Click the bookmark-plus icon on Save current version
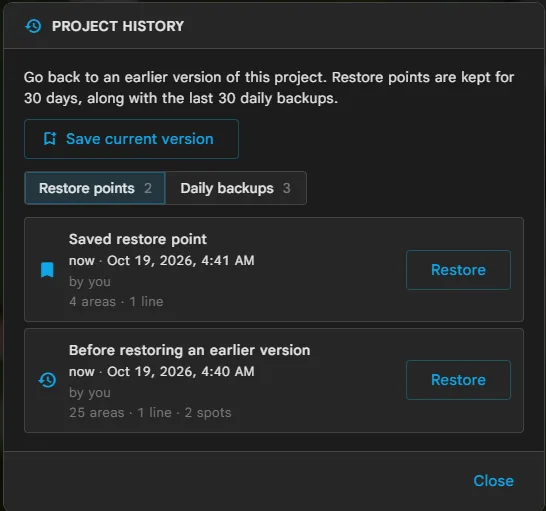This screenshot has height=511, width=546. pos(50,139)
